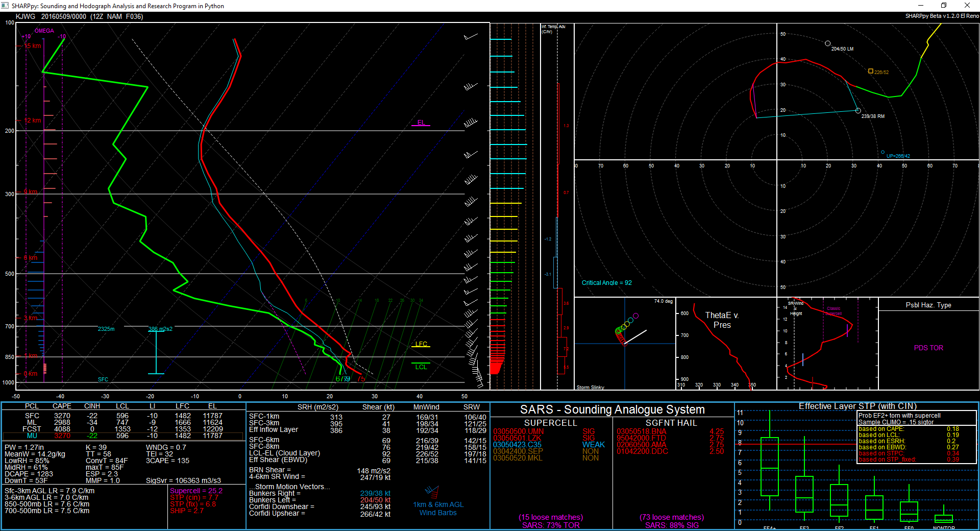The width and height of the screenshot is (980, 531).
Task: Click the green LCL level marker
Action: pyautogui.click(x=421, y=367)
